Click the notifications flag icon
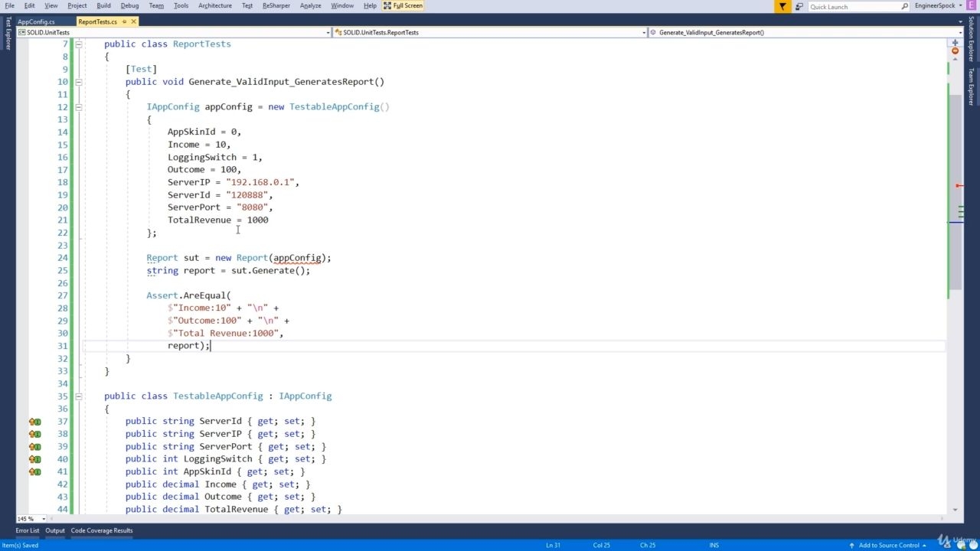 coord(782,6)
